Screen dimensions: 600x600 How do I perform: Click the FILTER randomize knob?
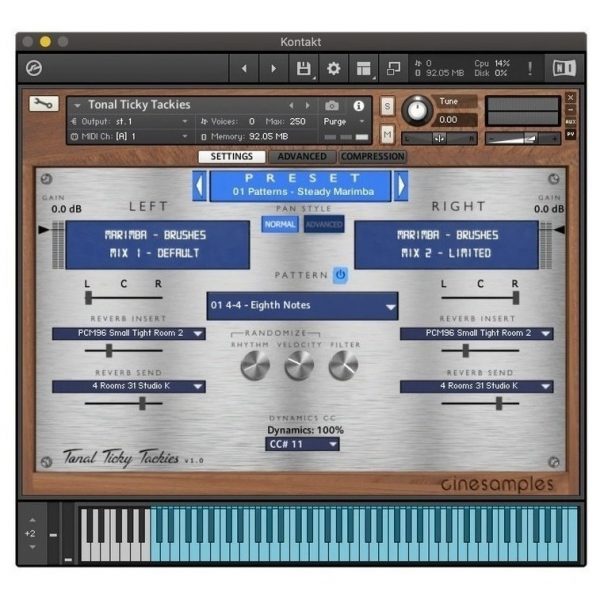(344, 365)
